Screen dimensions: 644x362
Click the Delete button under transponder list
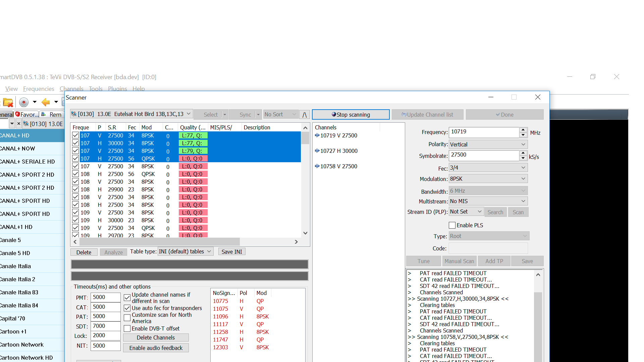coord(84,252)
